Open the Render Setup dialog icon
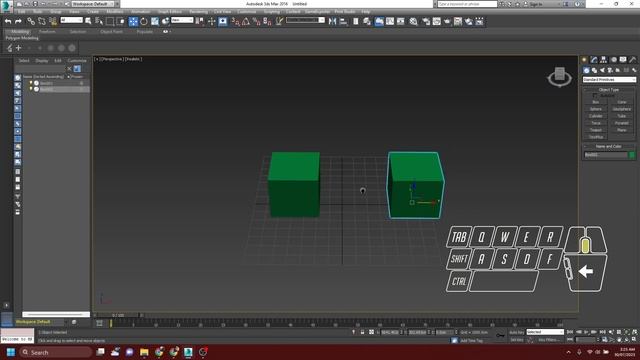Screen dimensions: 640x360 point(426,21)
